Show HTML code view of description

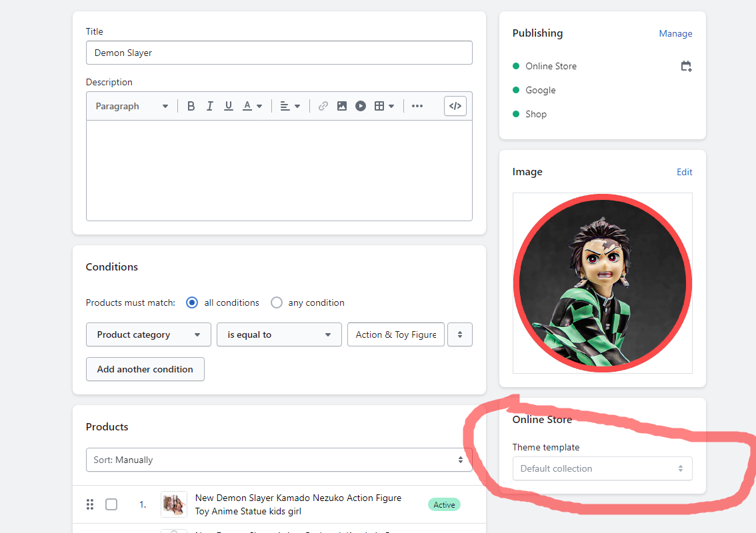coord(455,106)
